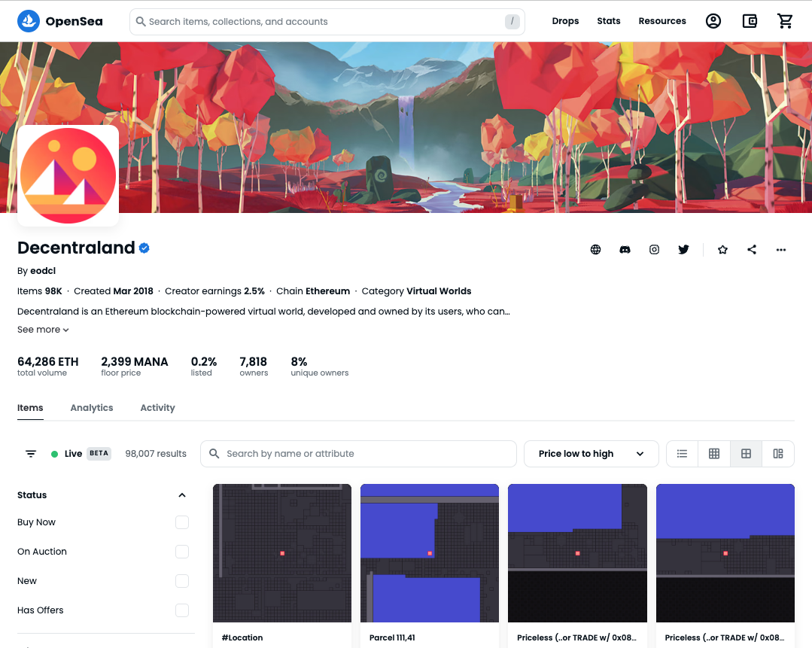This screenshot has width=812, height=648.
Task: Open creator eodcl profile link
Action: tap(43, 271)
